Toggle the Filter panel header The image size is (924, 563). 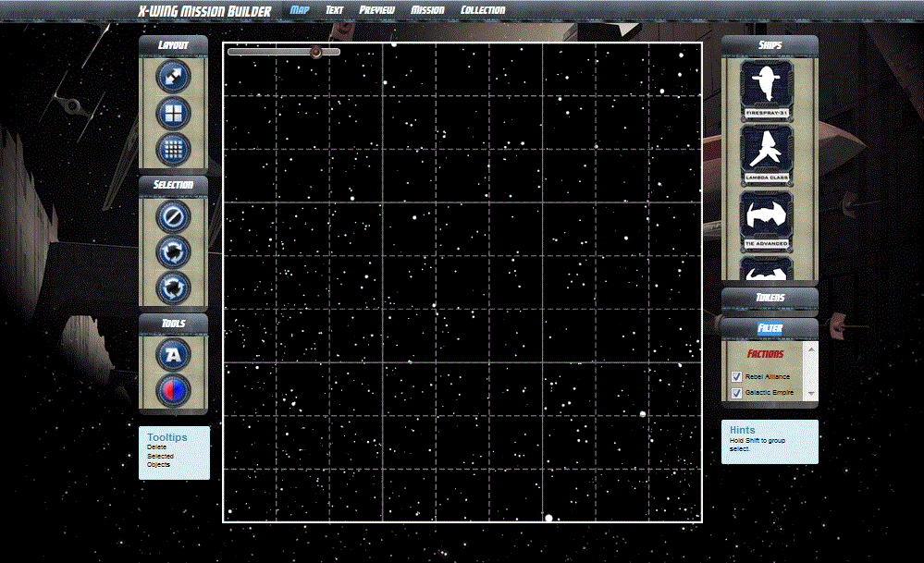pos(770,328)
